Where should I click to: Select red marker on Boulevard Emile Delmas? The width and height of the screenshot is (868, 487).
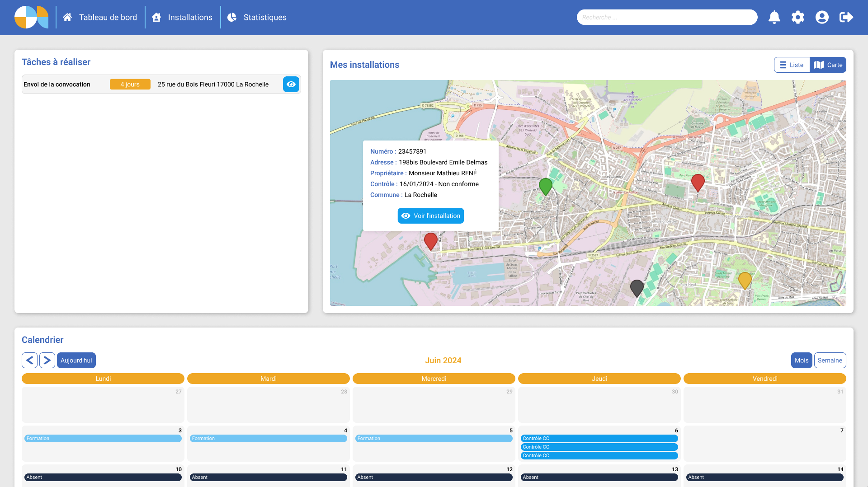(431, 241)
